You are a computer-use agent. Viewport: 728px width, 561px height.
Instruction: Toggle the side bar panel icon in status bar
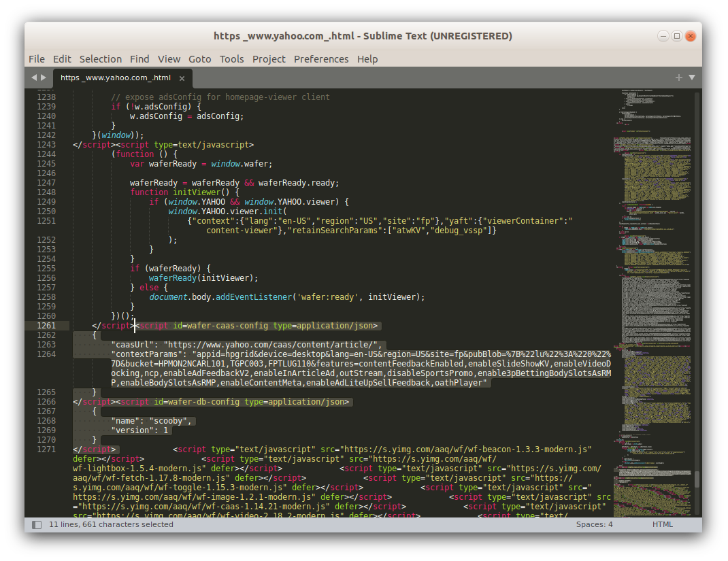pos(36,524)
